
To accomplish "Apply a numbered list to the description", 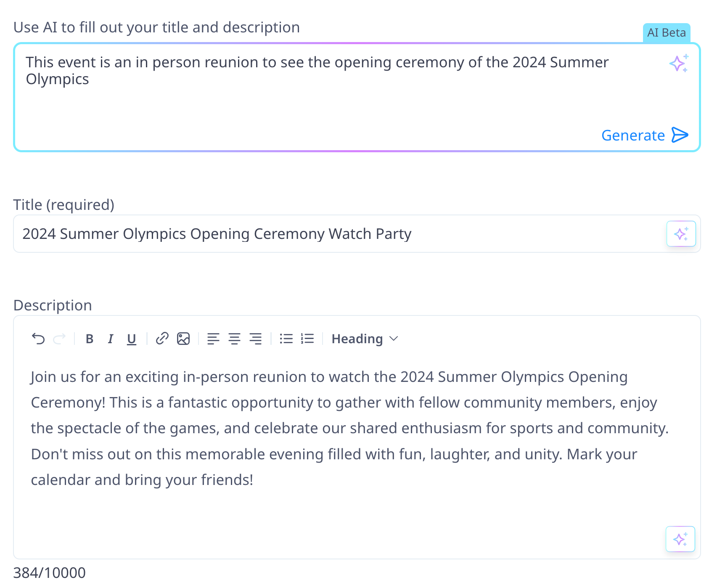I will click(307, 339).
